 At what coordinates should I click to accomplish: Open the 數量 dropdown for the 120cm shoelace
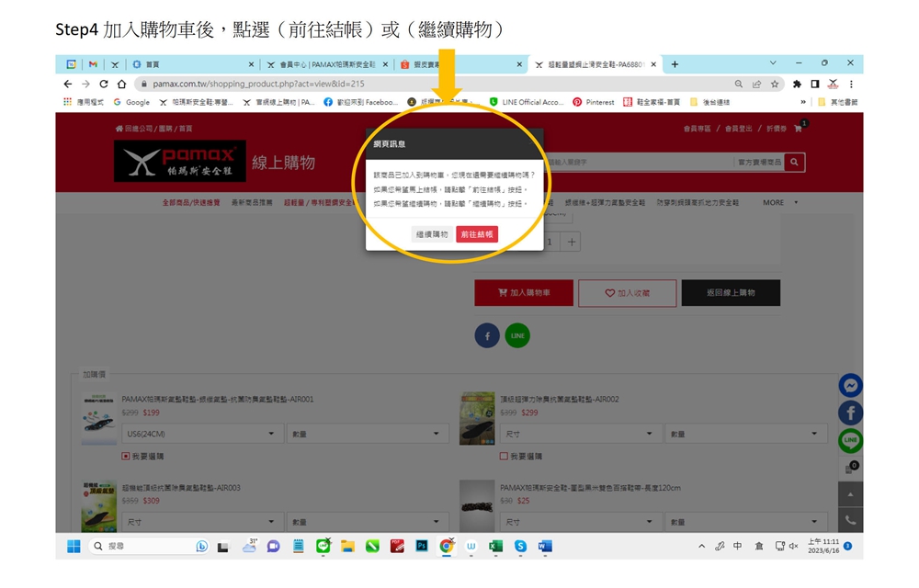click(746, 522)
